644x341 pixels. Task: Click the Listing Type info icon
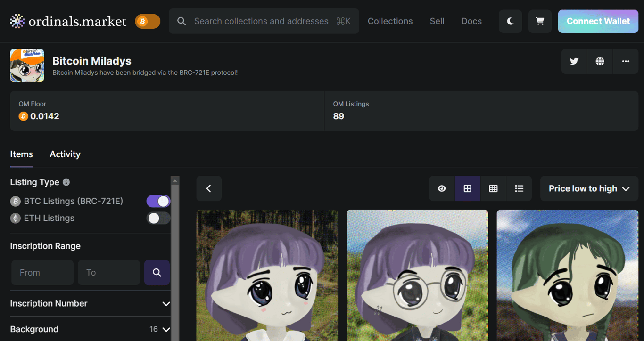click(x=66, y=182)
